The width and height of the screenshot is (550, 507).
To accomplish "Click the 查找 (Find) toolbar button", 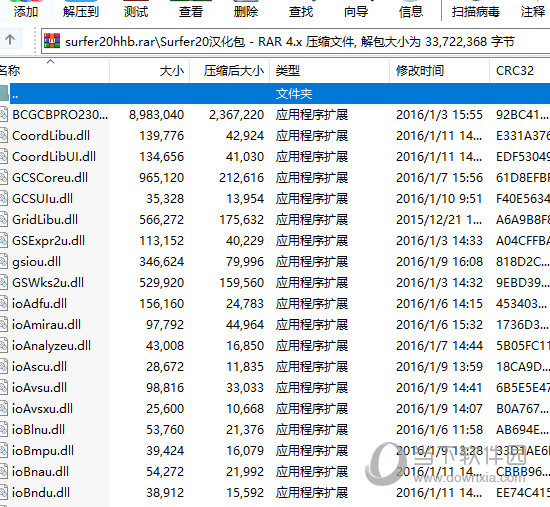I will [x=301, y=11].
